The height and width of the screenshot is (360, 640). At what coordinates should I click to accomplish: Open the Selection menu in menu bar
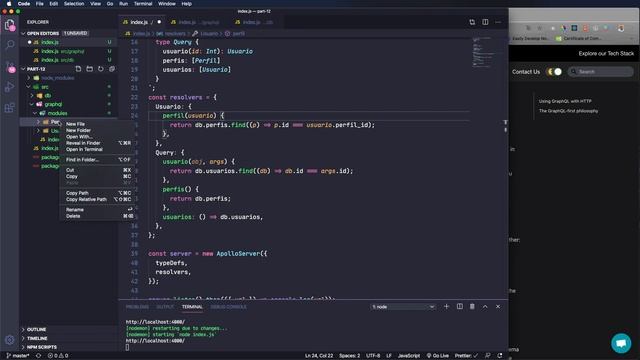(x=74, y=4)
